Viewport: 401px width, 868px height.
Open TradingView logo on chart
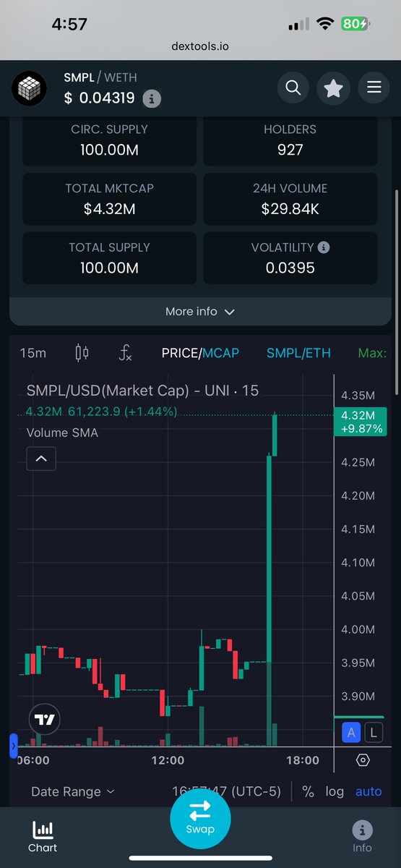point(45,719)
